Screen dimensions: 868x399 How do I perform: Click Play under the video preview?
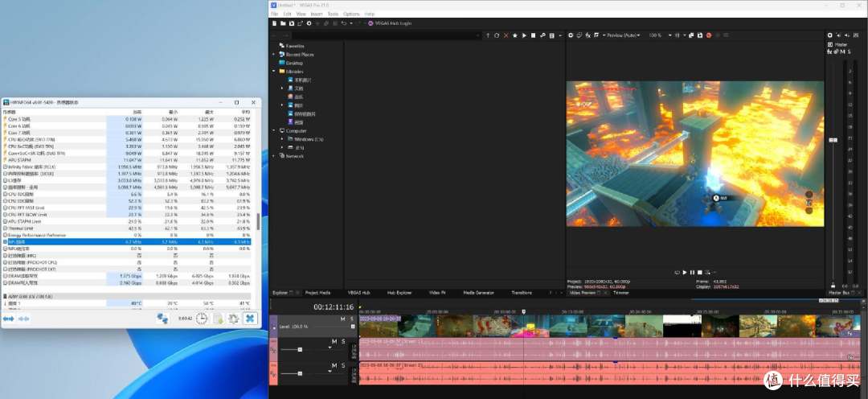tap(685, 272)
